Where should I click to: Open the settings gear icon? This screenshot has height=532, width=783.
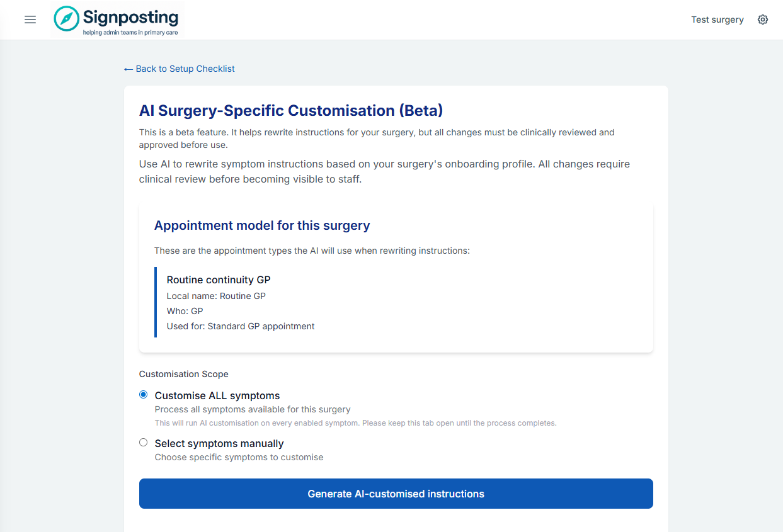(763, 20)
